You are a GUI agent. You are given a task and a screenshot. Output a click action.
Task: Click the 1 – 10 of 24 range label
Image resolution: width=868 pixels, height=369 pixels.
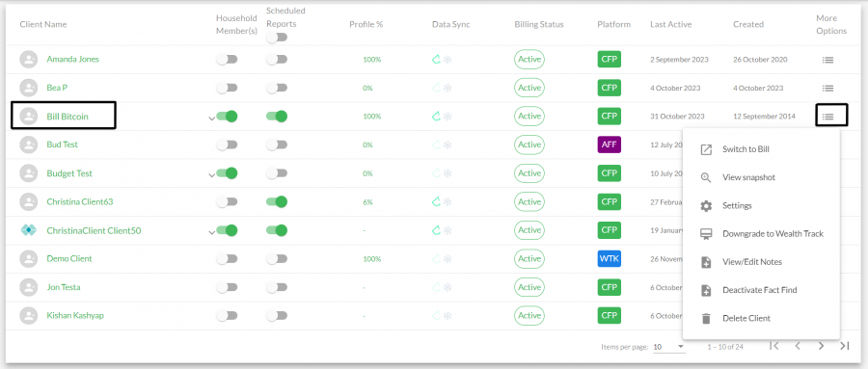pyautogui.click(x=725, y=347)
